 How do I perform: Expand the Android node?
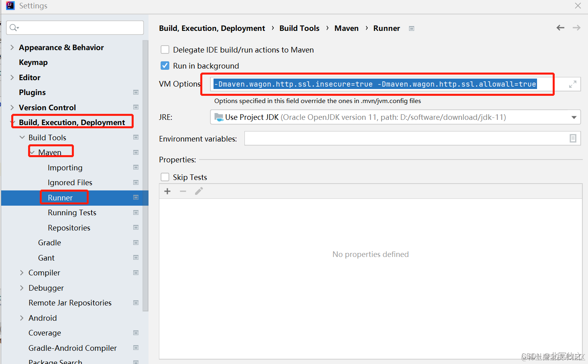pos(22,318)
